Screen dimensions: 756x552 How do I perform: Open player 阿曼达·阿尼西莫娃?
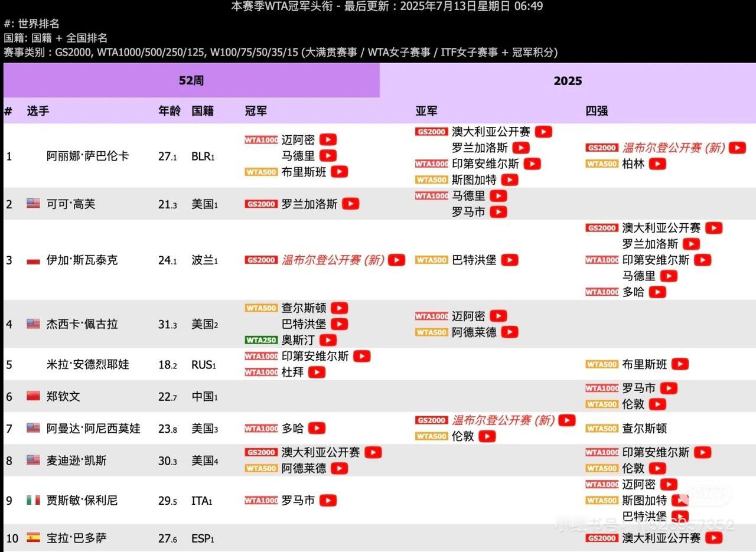click(93, 428)
